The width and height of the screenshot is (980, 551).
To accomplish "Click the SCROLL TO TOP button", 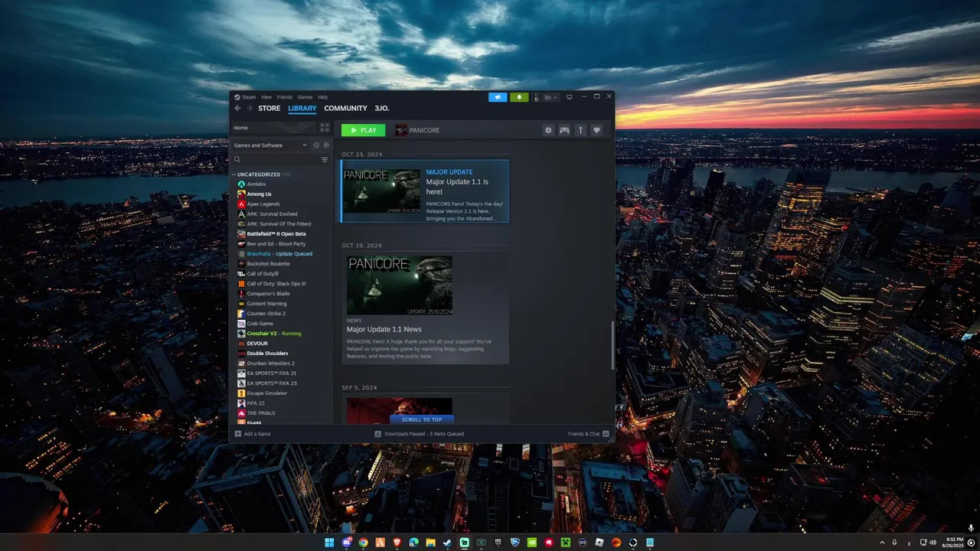I will [422, 419].
